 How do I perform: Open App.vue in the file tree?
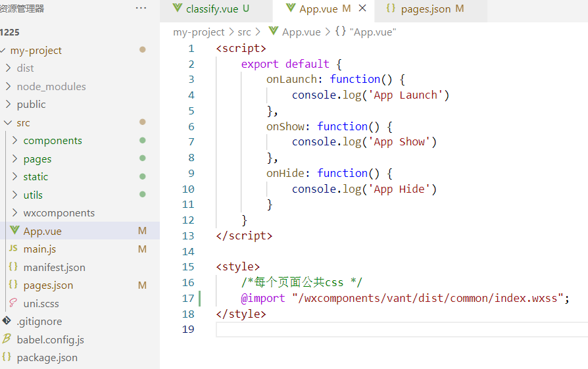[x=80, y=231]
